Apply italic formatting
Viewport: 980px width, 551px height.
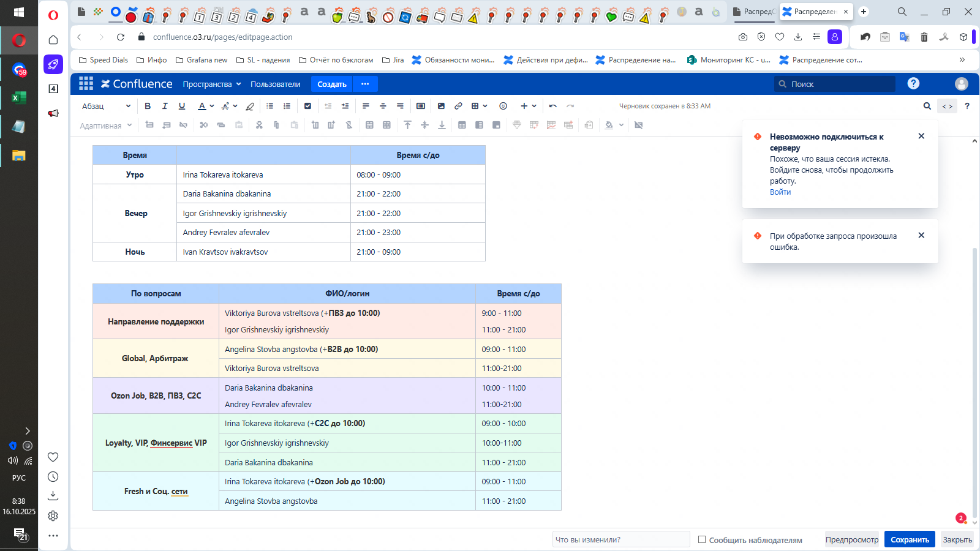click(x=165, y=106)
